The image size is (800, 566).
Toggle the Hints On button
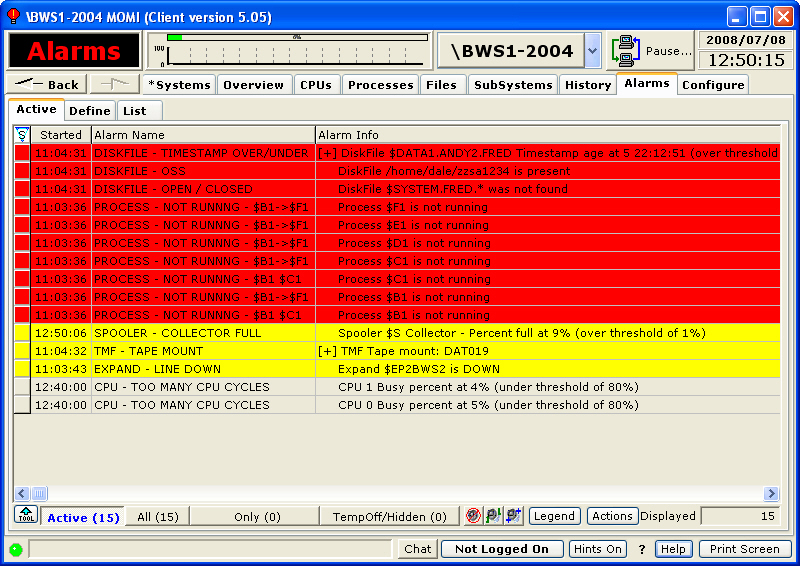(x=597, y=549)
